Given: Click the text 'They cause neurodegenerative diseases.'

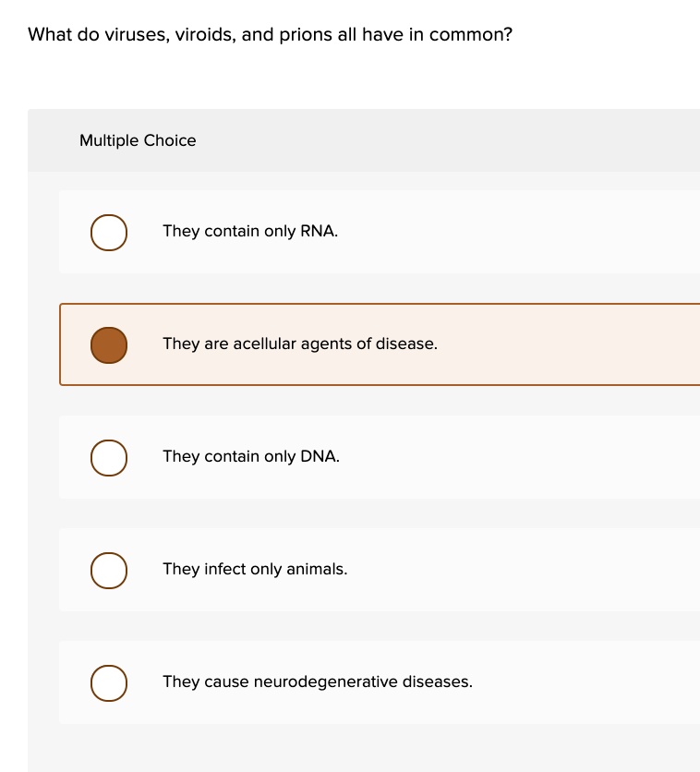Looking at the screenshot, I should [318, 682].
